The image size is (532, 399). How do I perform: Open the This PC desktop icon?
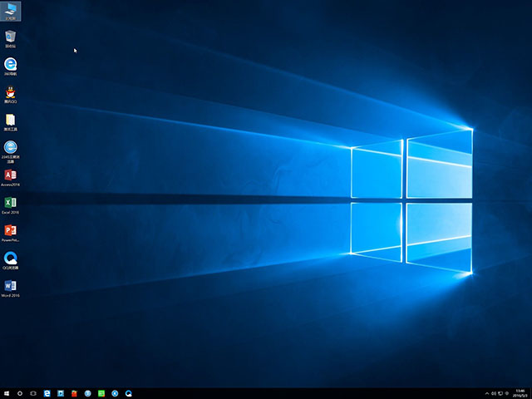pyautogui.click(x=11, y=11)
